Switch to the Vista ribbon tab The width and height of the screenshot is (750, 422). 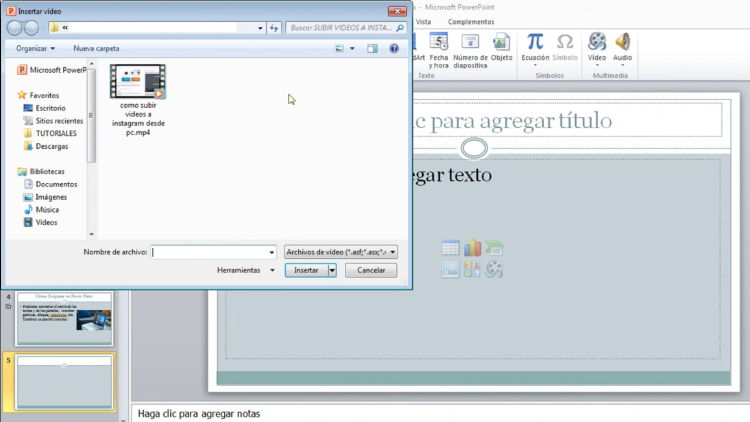(x=424, y=21)
